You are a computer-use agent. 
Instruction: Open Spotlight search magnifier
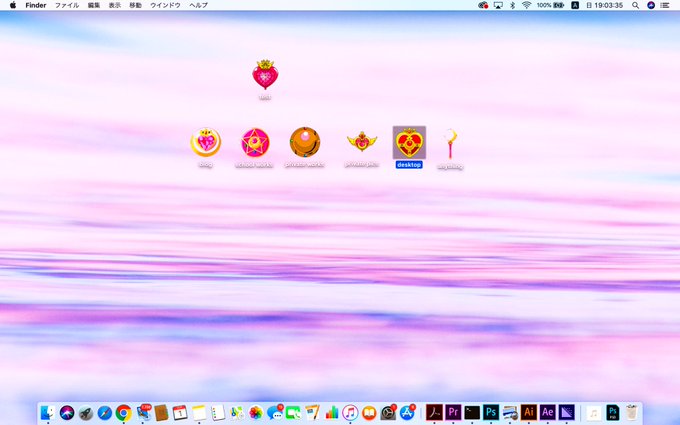635,5
